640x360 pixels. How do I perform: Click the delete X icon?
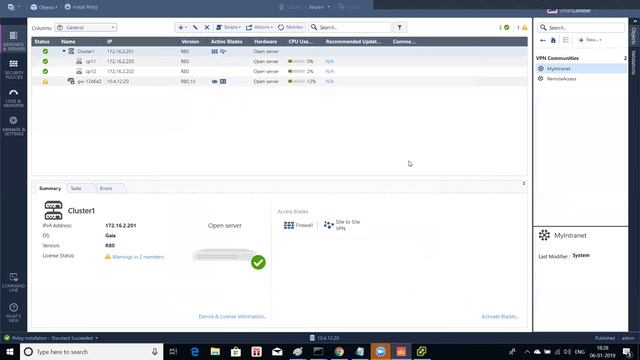coord(207,27)
